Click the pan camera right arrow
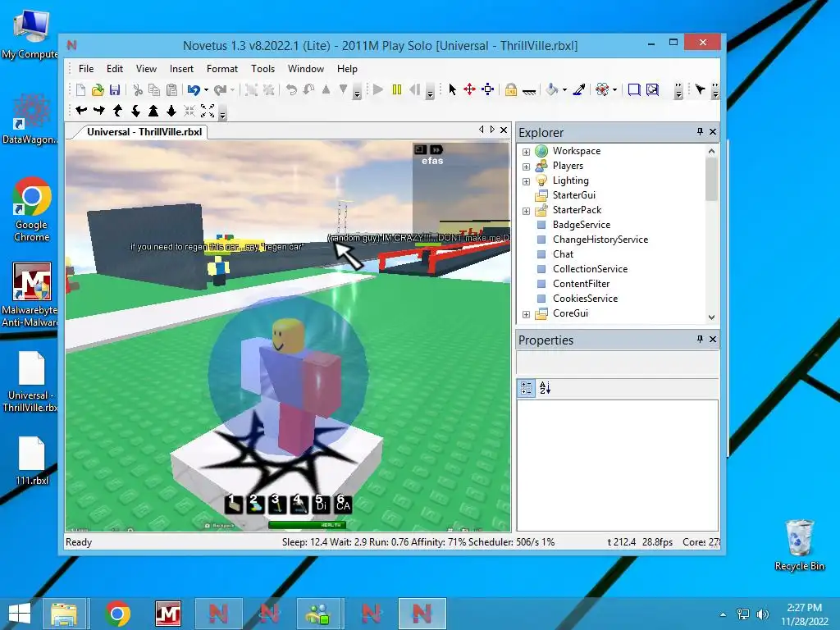Screen dimensions: 840x630 pyautogui.click(x=99, y=111)
